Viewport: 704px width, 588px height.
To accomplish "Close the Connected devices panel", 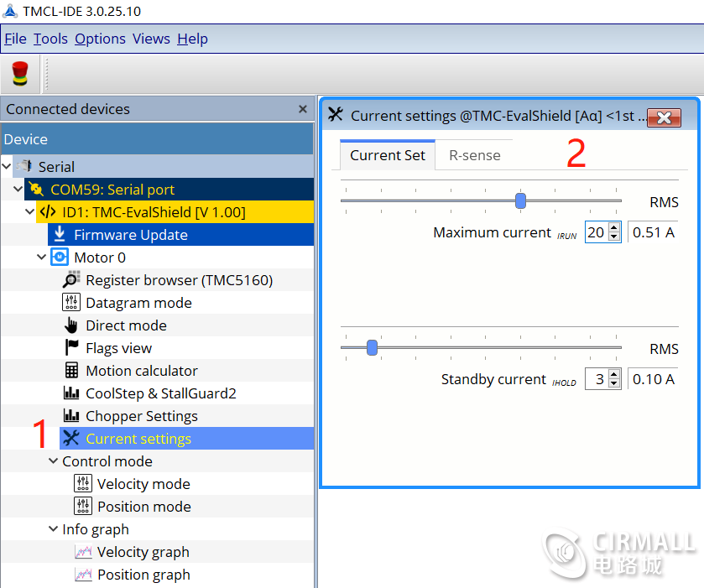I will pos(303,109).
